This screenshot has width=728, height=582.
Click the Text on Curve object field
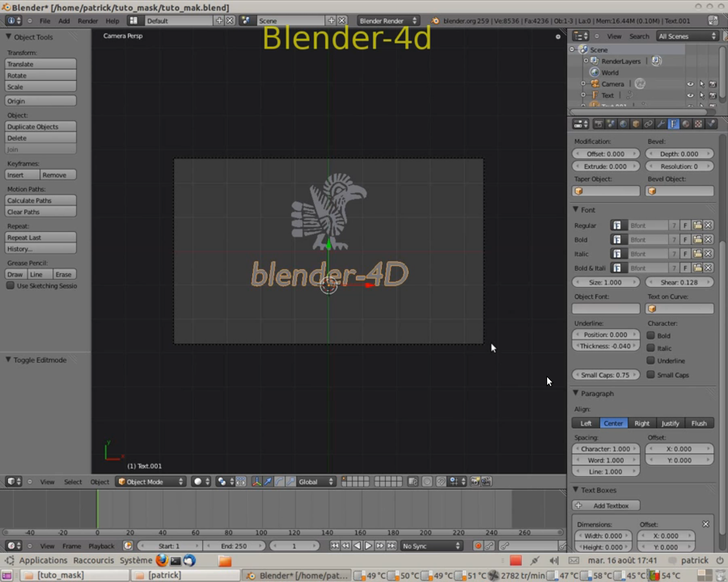pos(679,308)
